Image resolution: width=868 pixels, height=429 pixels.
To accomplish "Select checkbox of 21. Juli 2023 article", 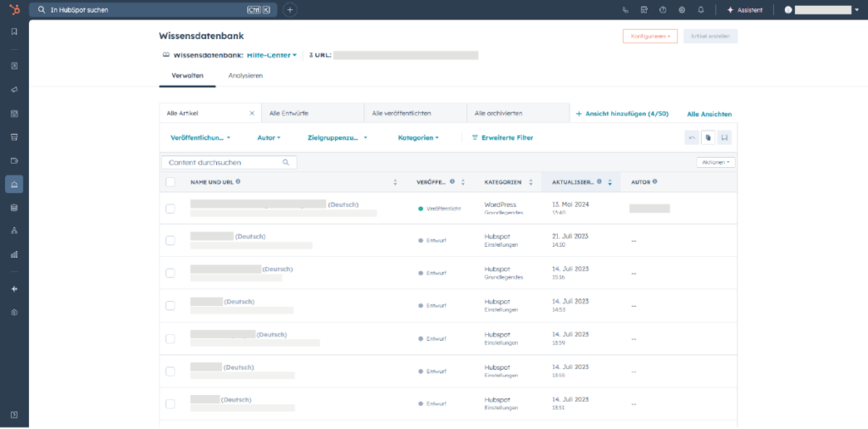I will [x=170, y=241].
